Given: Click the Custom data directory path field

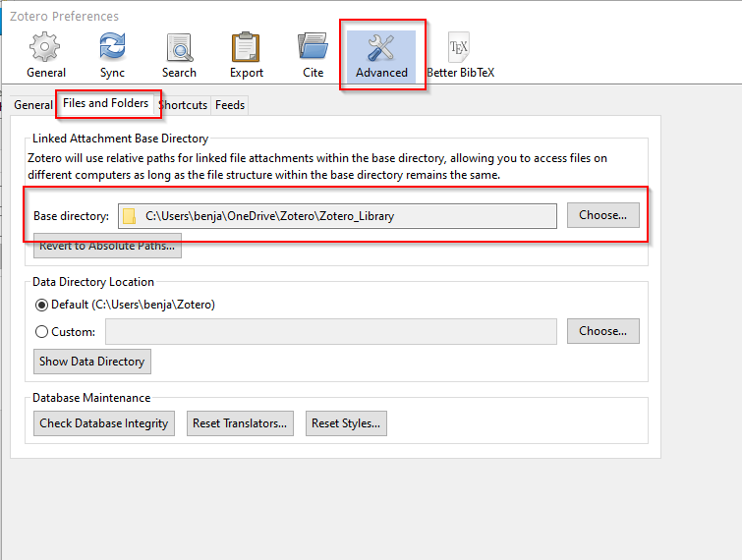Looking at the screenshot, I should (331, 331).
